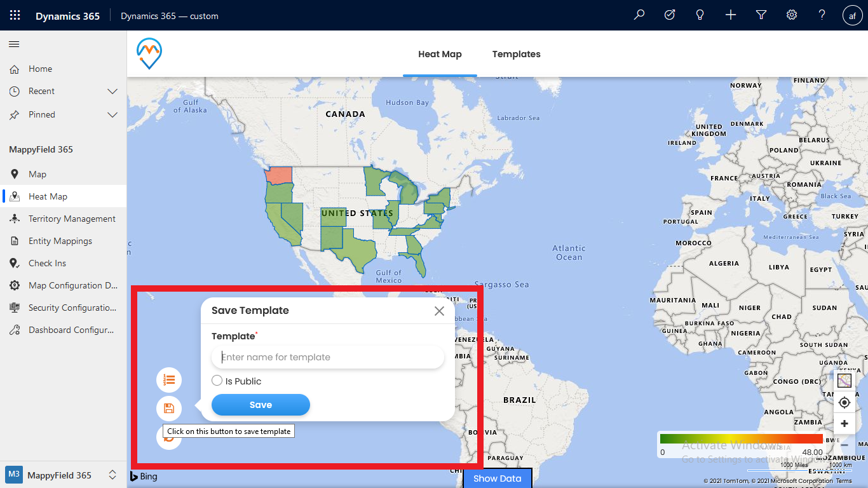Image resolution: width=868 pixels, height=488 pixels.
Task: Click the plus icon to create new record
Action: pos(731,15)
